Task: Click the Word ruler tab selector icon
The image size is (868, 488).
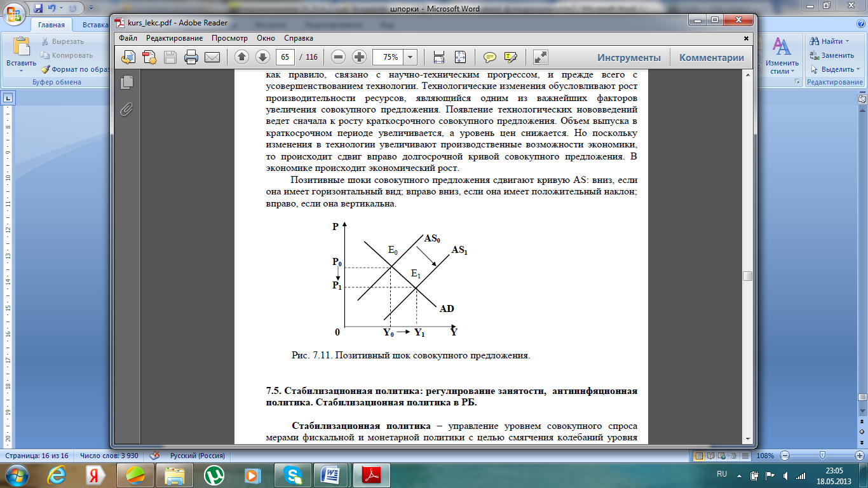Action: 8,98
